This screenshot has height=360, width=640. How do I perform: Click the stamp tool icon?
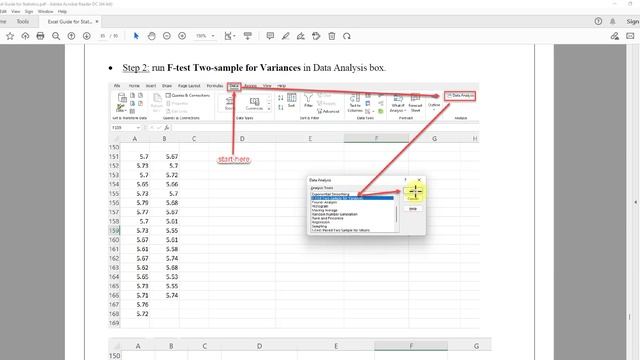[x=316, y=36]
